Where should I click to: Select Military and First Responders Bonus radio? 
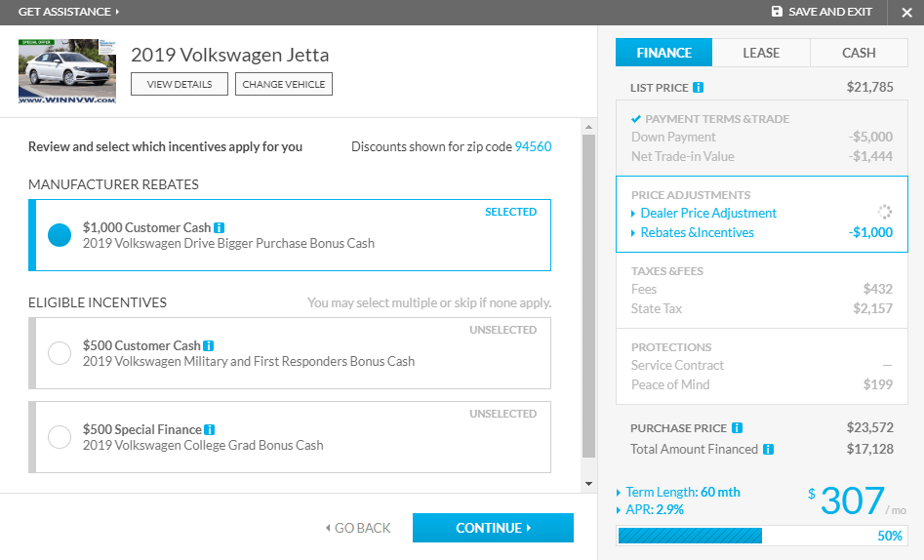(60, 353)
